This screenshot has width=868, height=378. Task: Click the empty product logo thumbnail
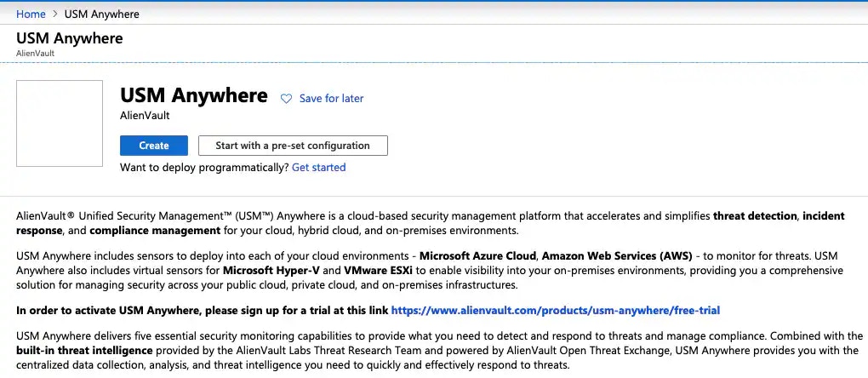[x=60, y=123]
